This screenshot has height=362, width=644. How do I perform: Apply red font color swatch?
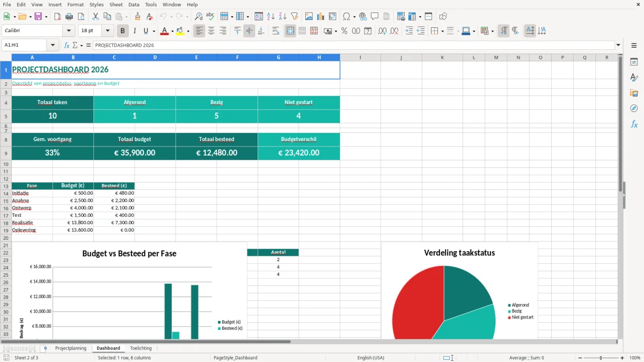tap(164, 31)
